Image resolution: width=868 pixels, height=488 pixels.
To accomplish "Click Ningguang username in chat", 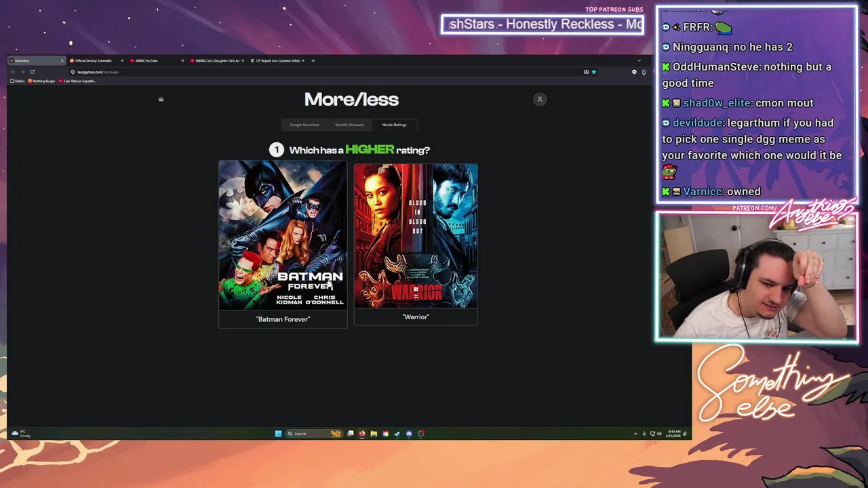I will click(x=701, y=47).
